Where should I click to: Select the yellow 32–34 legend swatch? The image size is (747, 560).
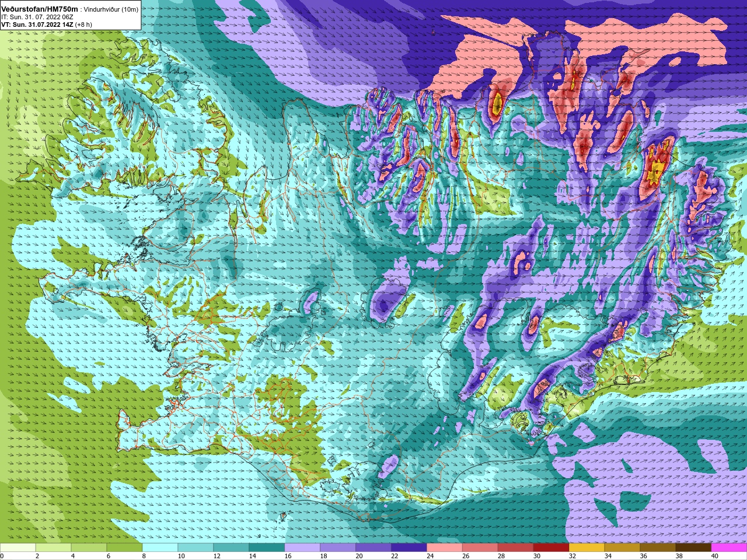click(x=588, y=547)
